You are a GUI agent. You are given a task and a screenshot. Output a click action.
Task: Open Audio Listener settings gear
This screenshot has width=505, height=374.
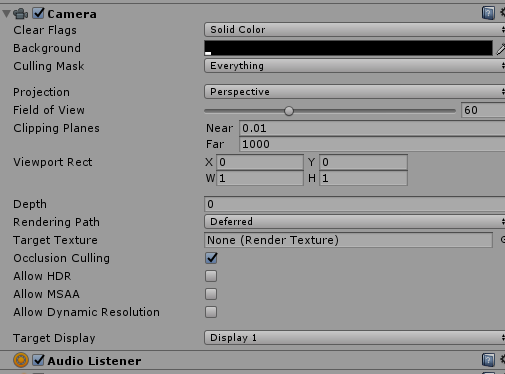[x=503, y=360]
